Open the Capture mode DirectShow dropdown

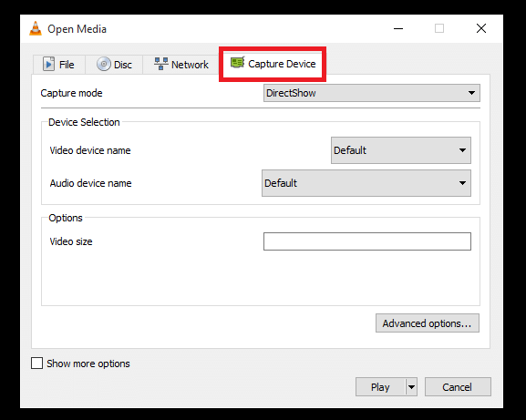tap(372, 93)
